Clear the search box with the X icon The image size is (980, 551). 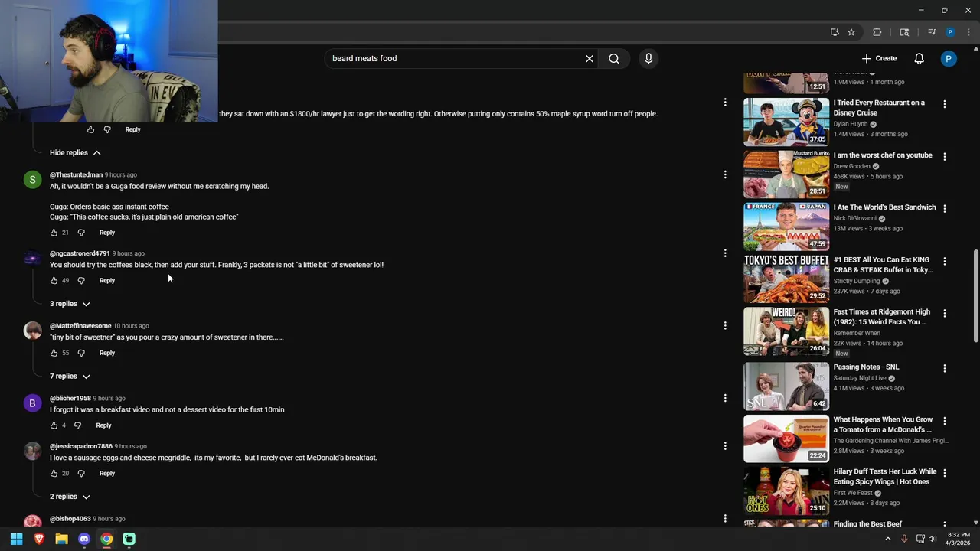(590, 58)
